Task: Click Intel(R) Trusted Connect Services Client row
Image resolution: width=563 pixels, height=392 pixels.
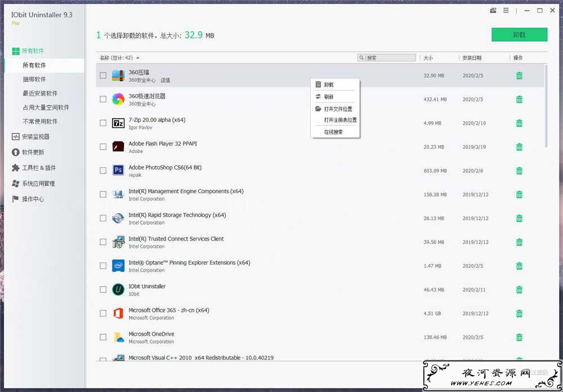Action: point(320,242)
